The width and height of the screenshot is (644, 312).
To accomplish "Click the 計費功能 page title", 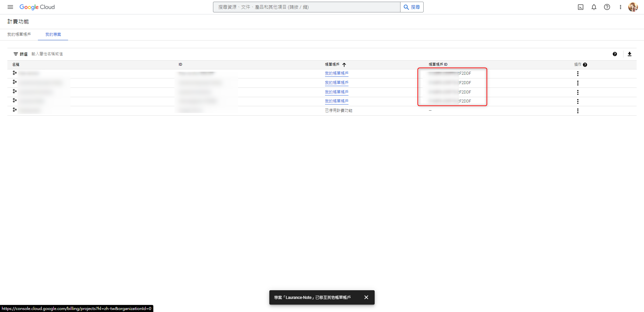I will (x=18, y=21).
